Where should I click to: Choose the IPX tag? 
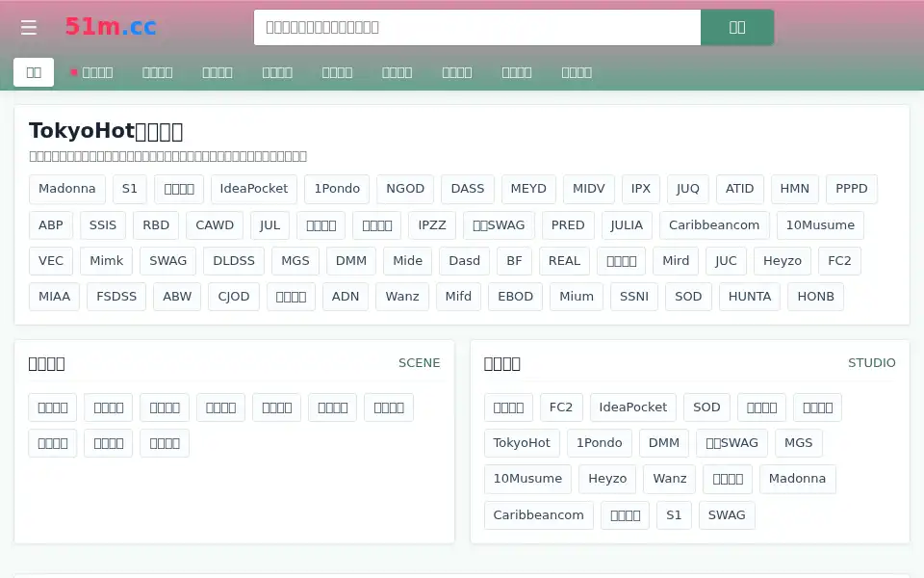pos(641,189)
